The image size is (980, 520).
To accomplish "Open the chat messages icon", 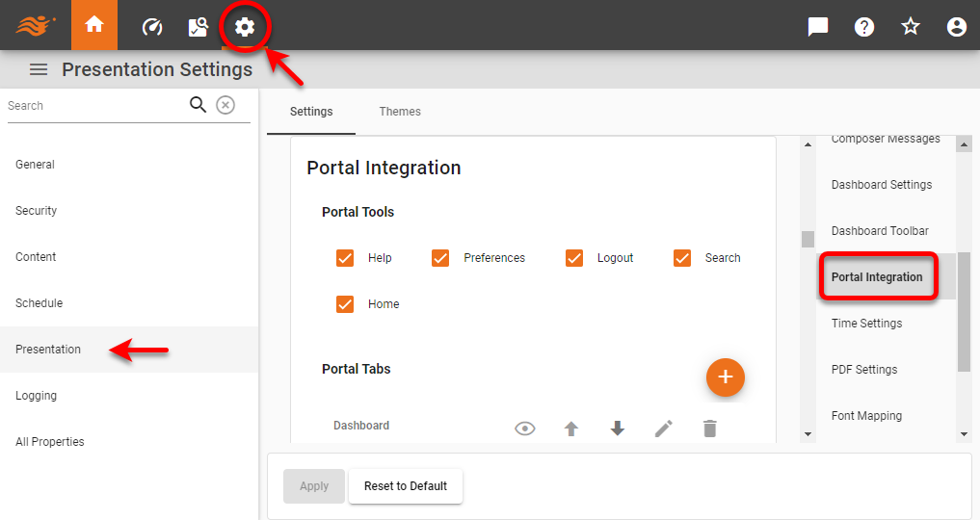I will click(x=818, y=27).
